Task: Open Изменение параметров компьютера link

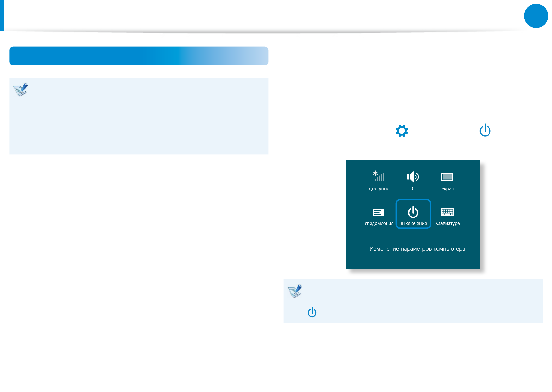Action: 417,249
